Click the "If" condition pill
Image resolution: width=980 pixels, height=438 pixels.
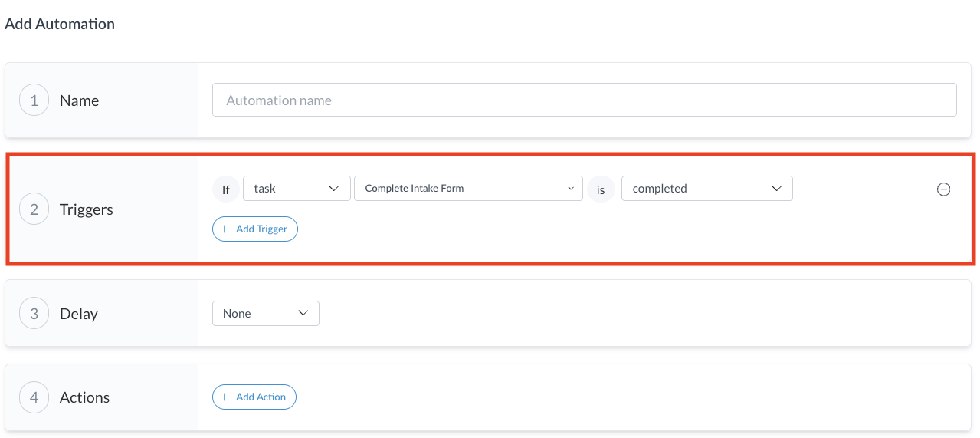(226, 189)
